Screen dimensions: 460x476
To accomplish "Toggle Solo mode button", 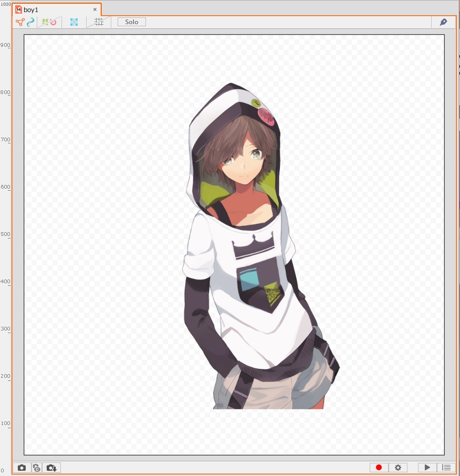I will tap(132, 22).
